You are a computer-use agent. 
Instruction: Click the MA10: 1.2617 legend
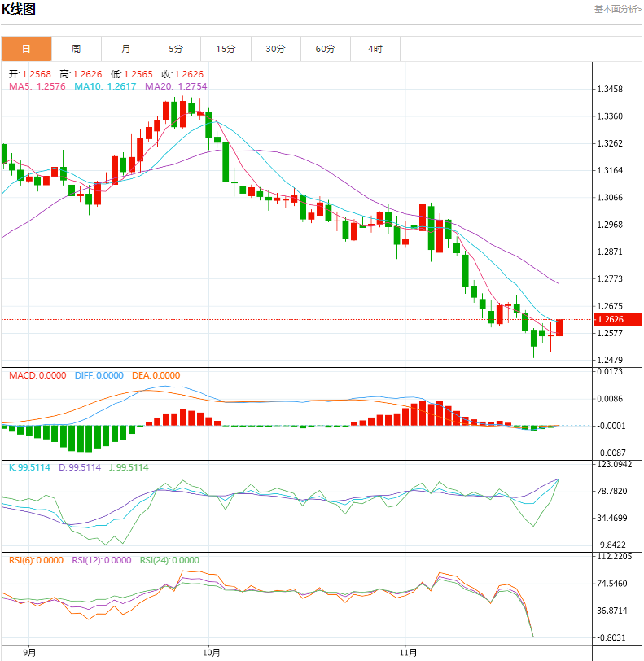105,86
